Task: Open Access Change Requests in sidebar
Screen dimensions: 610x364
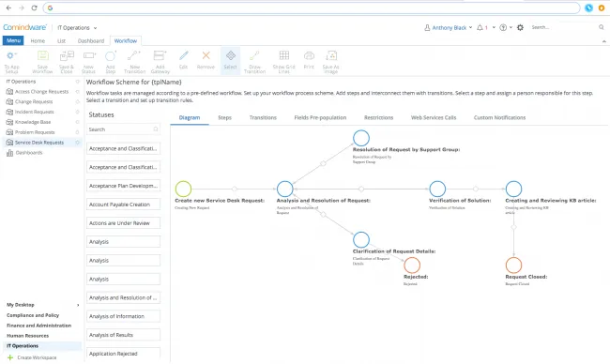Action: [41, 92]
